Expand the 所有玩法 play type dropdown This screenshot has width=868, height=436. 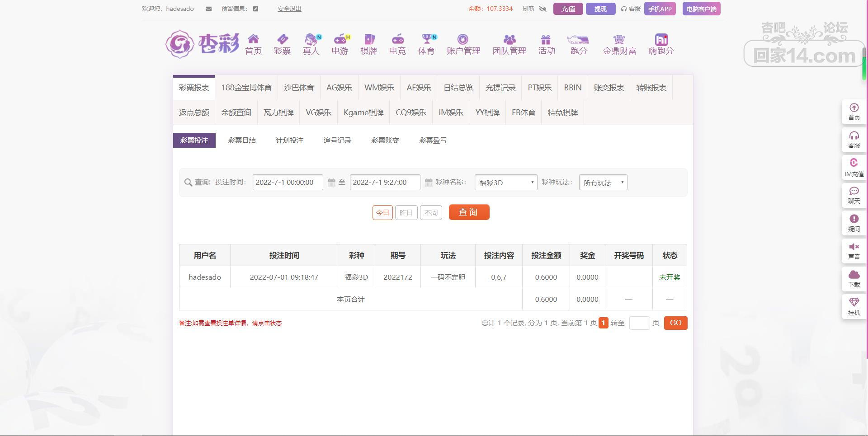[603, 183]
